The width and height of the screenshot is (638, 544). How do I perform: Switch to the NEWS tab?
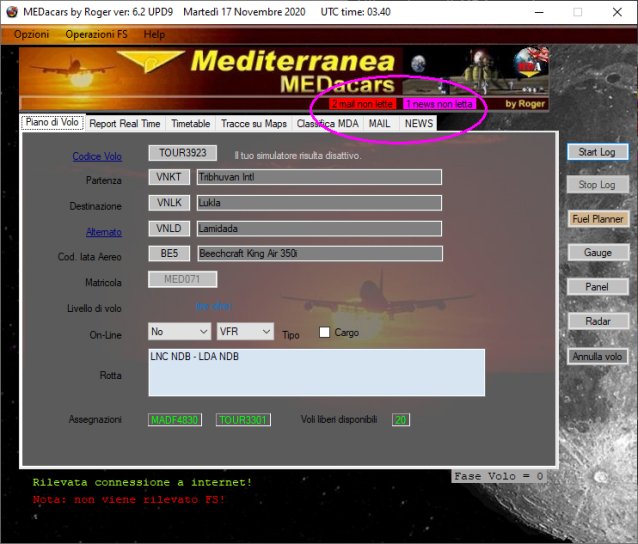(x=419, y=123)
